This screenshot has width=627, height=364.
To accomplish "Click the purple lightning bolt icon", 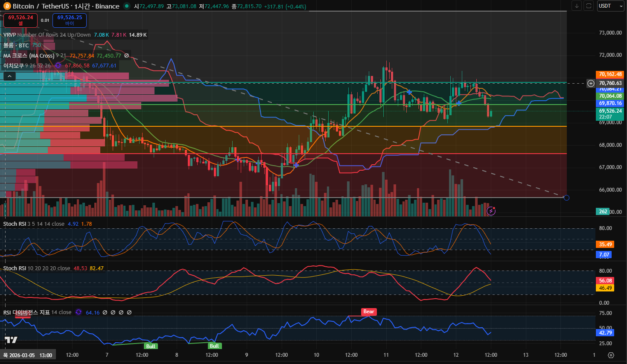I will (491, 211).
